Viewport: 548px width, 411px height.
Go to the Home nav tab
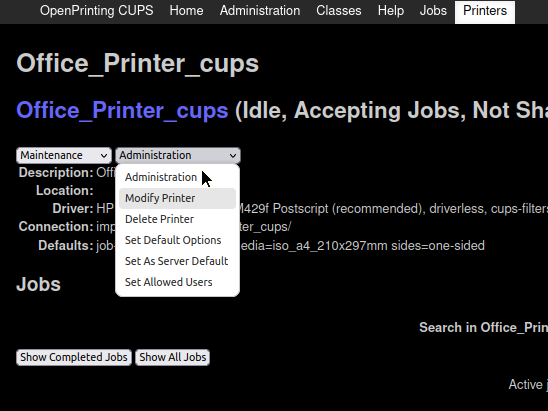(x=186, y=11)
